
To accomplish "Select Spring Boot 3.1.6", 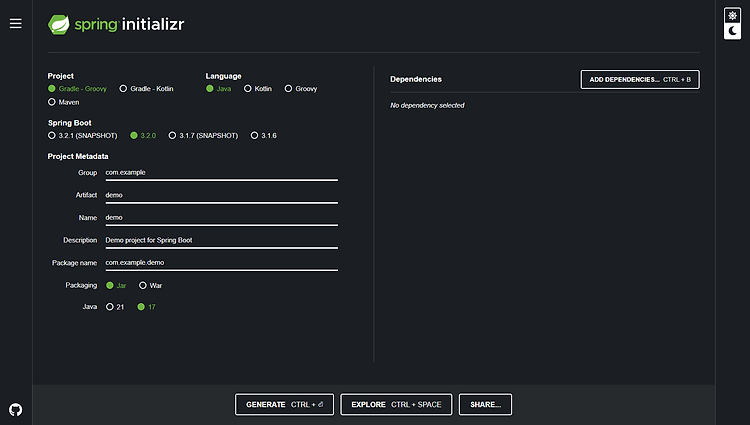I will pos(264,135).
